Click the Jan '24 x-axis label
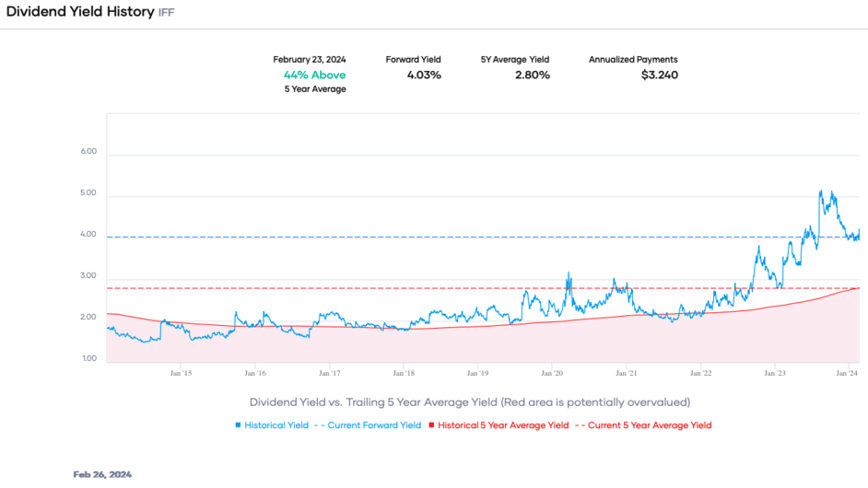The height and width of the screenshot is (488, 868). (847, 374)
